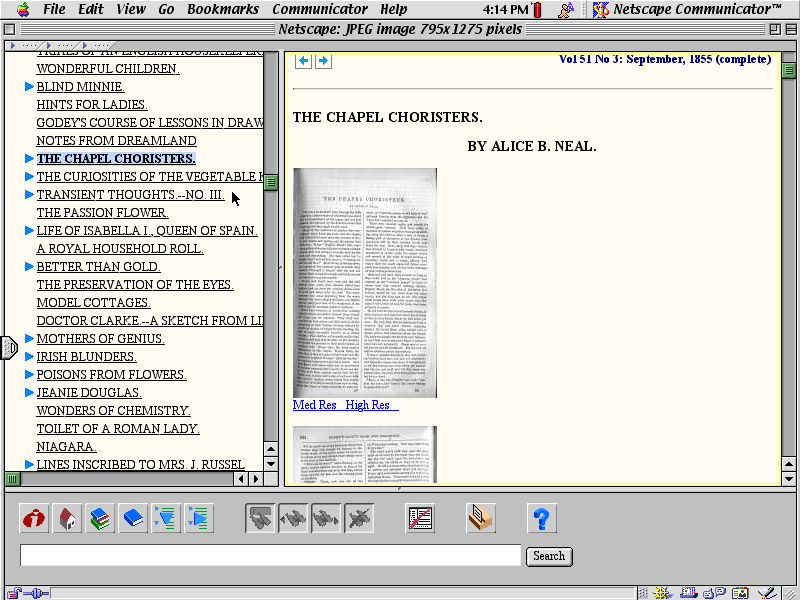The width and height of the screenshot is (800, 600).
Task: Expand the BLIND MINNIE entry arrow
Action: click(29, 87)
